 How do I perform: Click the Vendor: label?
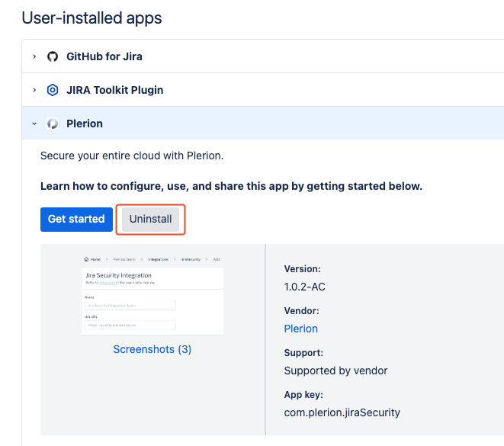[x=301, y=311]
